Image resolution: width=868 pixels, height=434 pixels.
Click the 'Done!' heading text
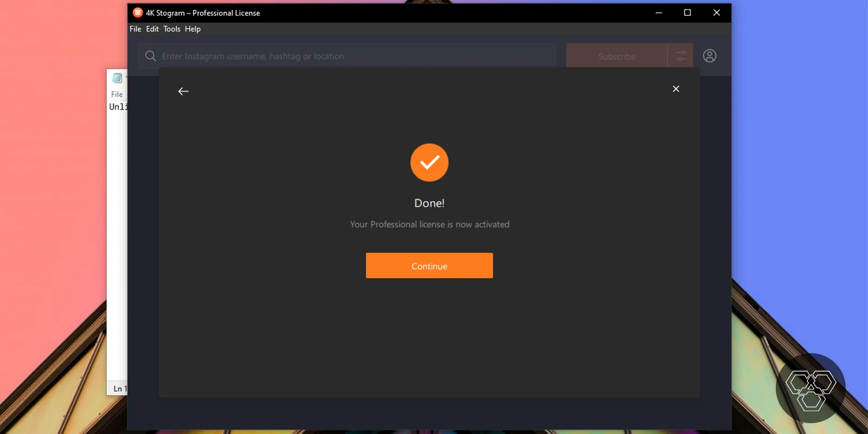[429, 203]
